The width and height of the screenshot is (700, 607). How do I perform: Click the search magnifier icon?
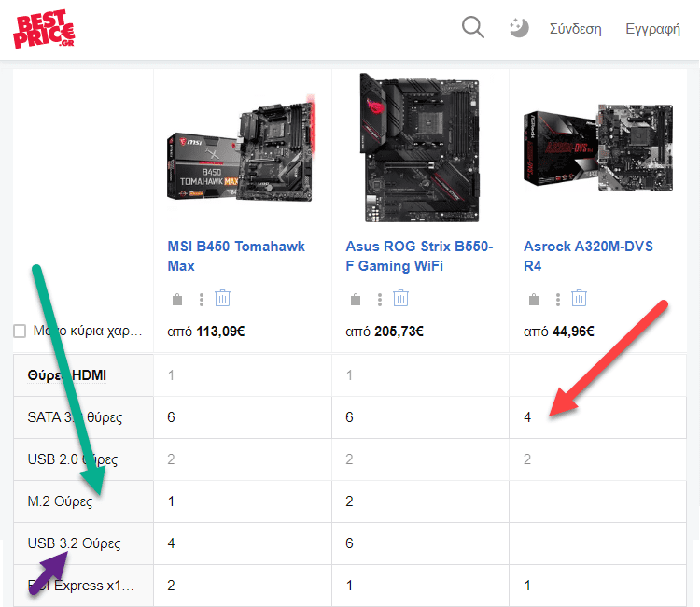473,28
